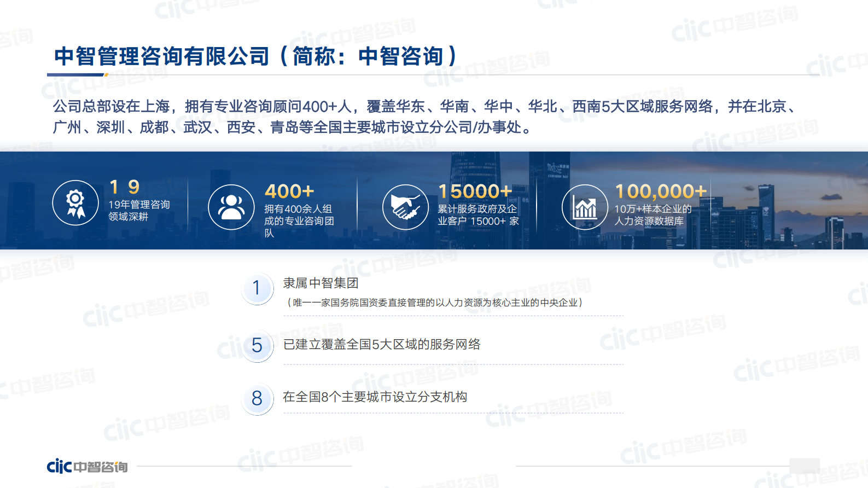This screenshot has height=488, width=868.
Task: Click the 100,000+ statistic number
Action: [x=661, y=191]
